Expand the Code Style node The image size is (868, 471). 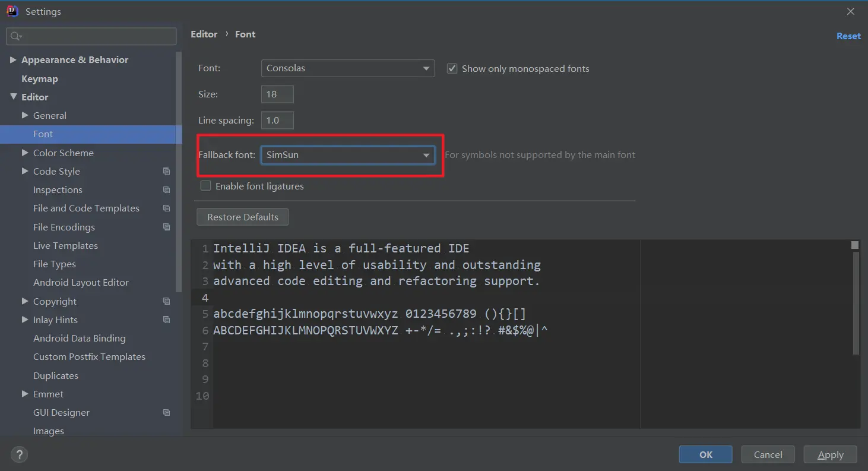25,171
